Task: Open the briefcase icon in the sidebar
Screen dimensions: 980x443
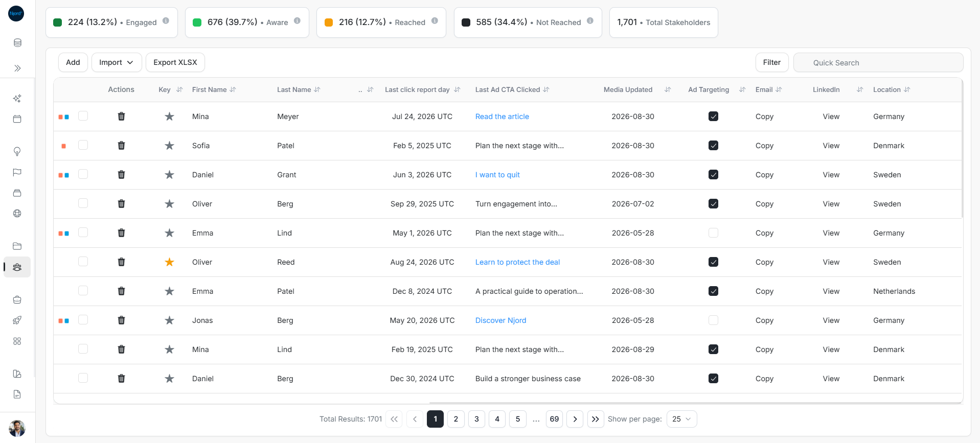Action: (x=17, y=300)
